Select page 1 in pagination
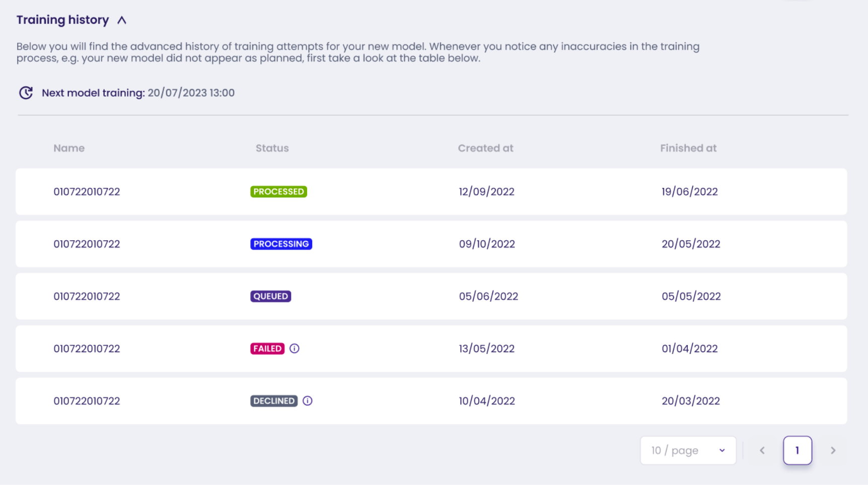This screenshot has height=485, width=868. 797,450
